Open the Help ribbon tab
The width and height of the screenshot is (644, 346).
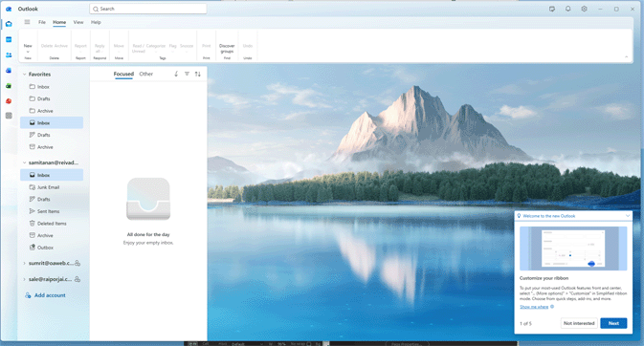(x=96, y=22)
